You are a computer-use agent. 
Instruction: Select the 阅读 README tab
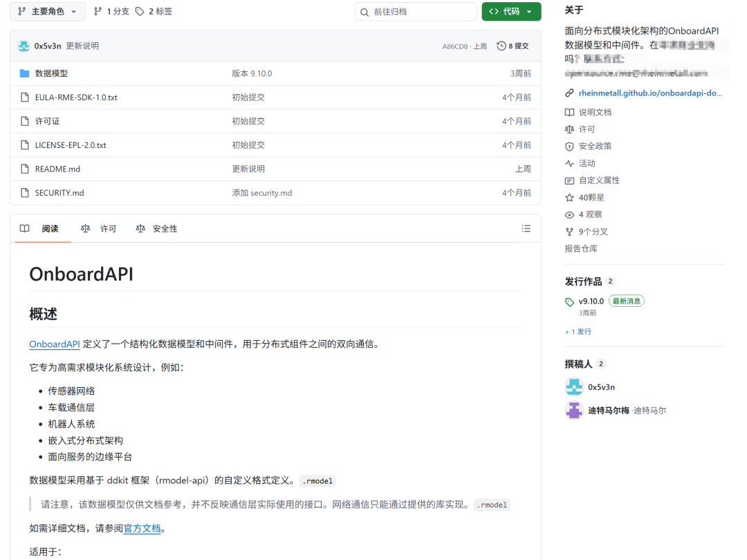[x=43, y=229]
